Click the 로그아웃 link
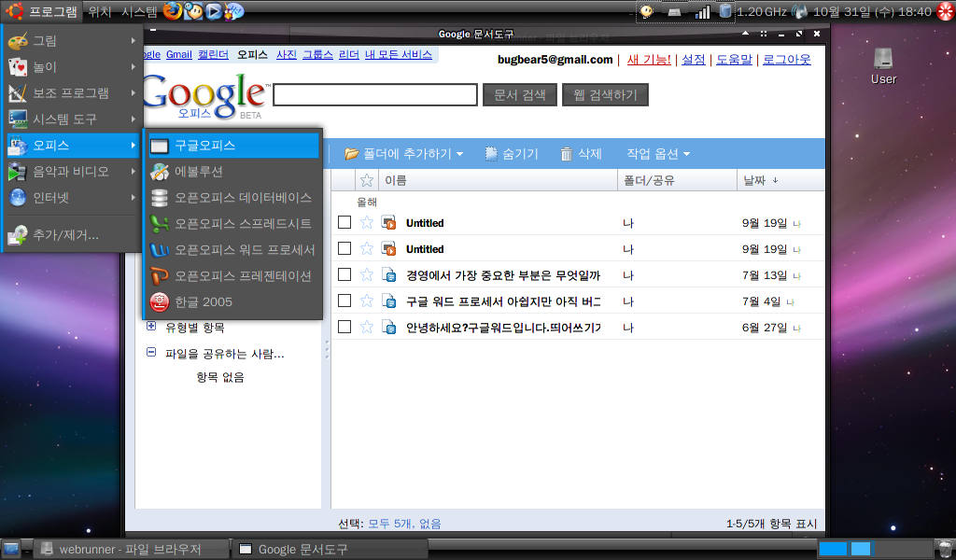Viewport: 956px width, 560px height. click(x=786, y=60)
